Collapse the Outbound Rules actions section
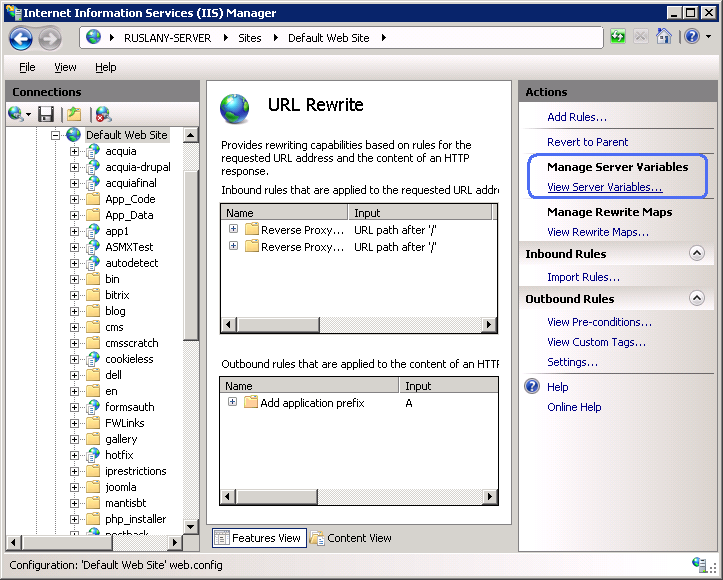 coord(697,298)
